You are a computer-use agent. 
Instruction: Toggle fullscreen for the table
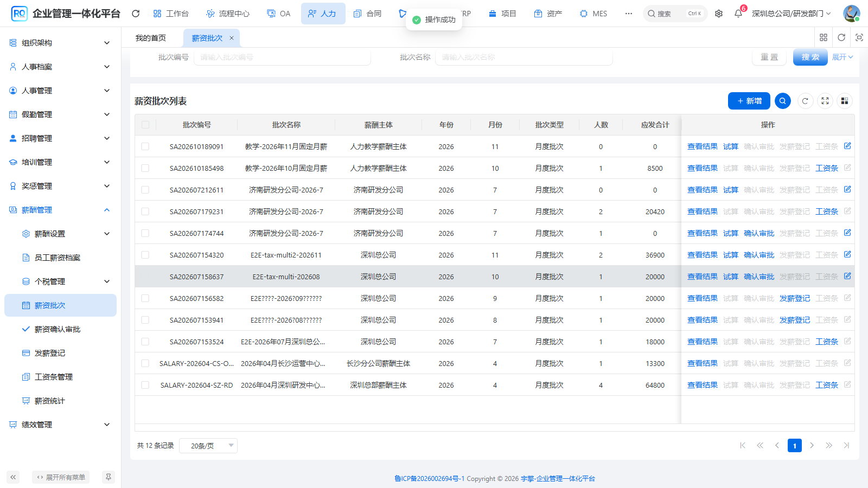click(825, 101)
